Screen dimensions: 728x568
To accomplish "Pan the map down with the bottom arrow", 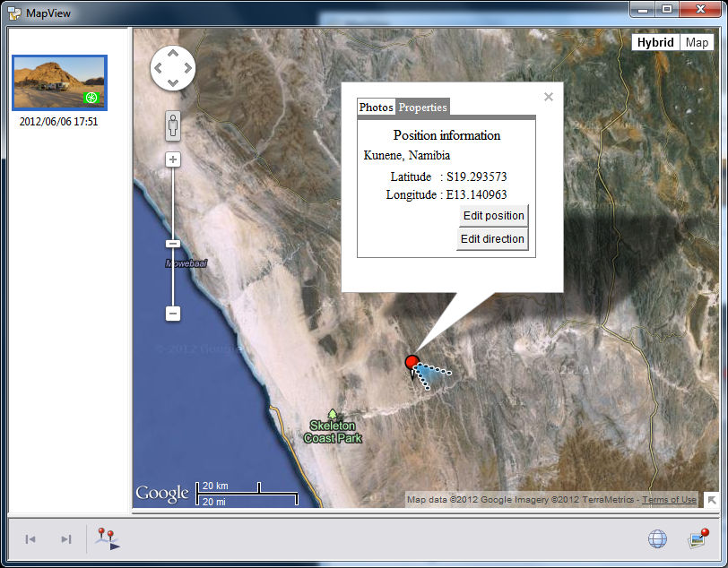I will (x=173, y=83).
